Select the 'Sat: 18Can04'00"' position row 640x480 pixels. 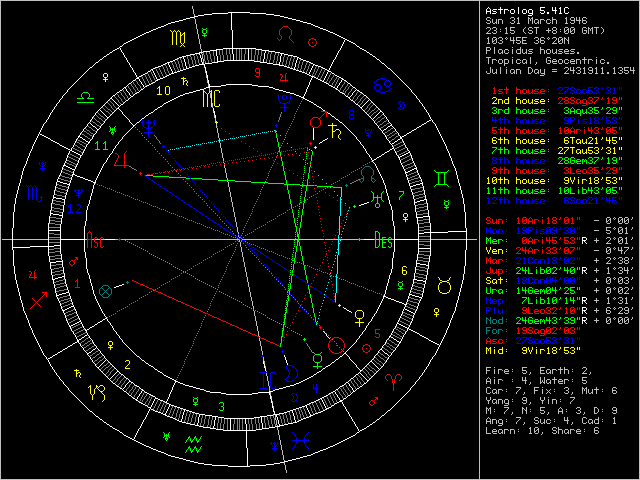(560, 281)
